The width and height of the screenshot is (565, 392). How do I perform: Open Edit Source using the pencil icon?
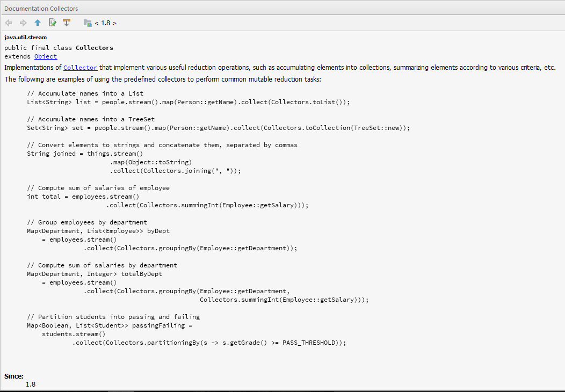[x=52, y=23]
